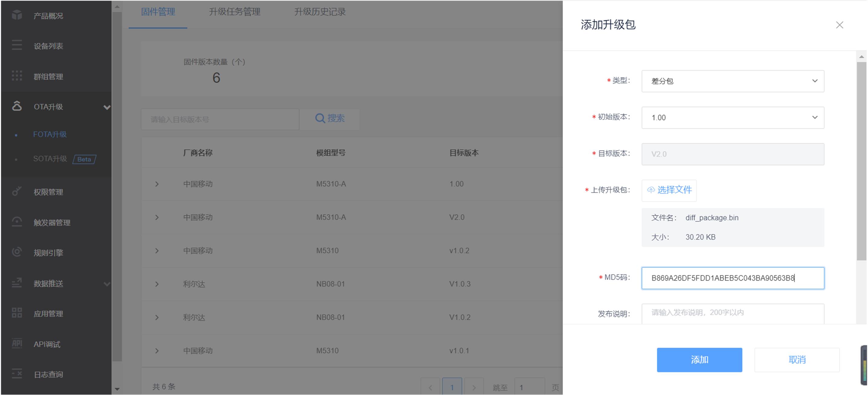Click the 权限管理 key icon
Image resolution: width=868 pixels, height=395 pixels.
pyautogui.click(x=17, y=191)
